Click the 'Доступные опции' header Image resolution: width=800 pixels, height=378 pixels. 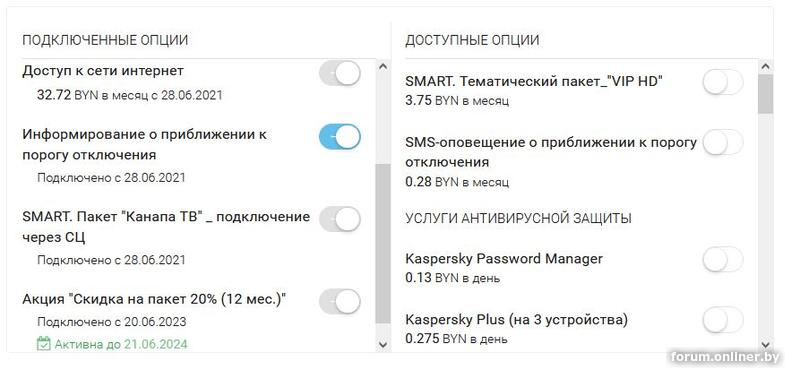tap(472, 40)
